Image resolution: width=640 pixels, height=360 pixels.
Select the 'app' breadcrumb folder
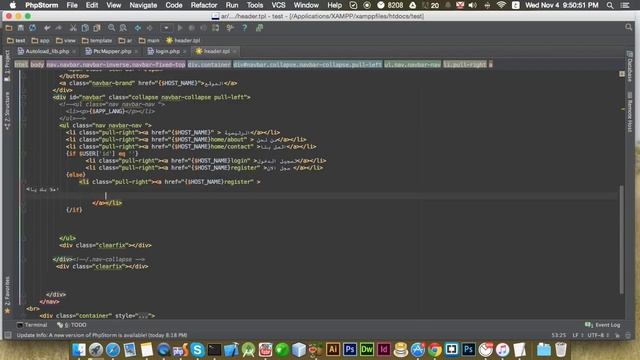[40, 40]
